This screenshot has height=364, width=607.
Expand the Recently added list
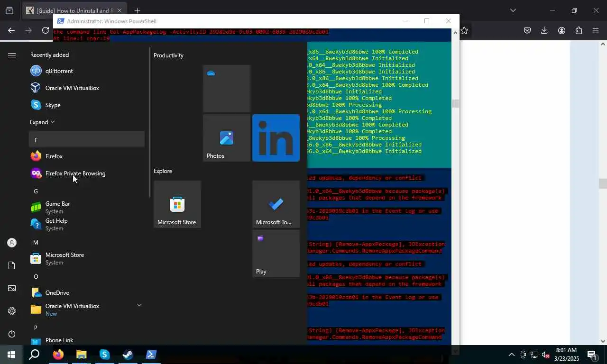coord(42,122)
